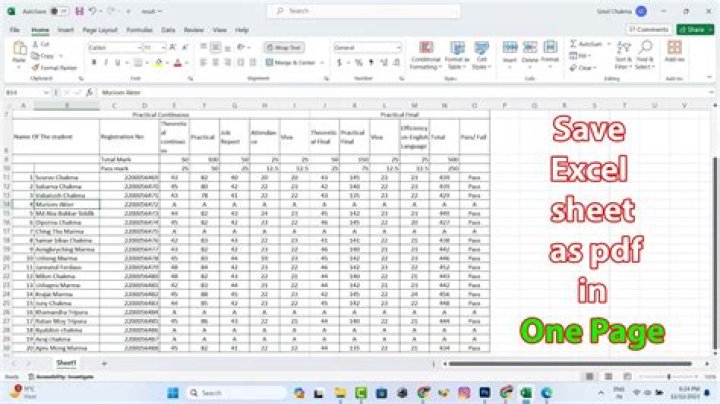Toggle Bold formatting
This screenshot has height=404, width=720.
pos(94,62)
